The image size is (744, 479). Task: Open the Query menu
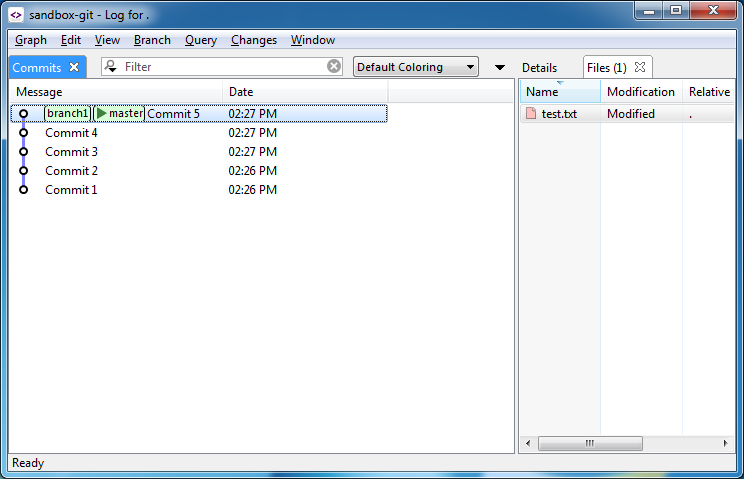(x=201, y=40)
